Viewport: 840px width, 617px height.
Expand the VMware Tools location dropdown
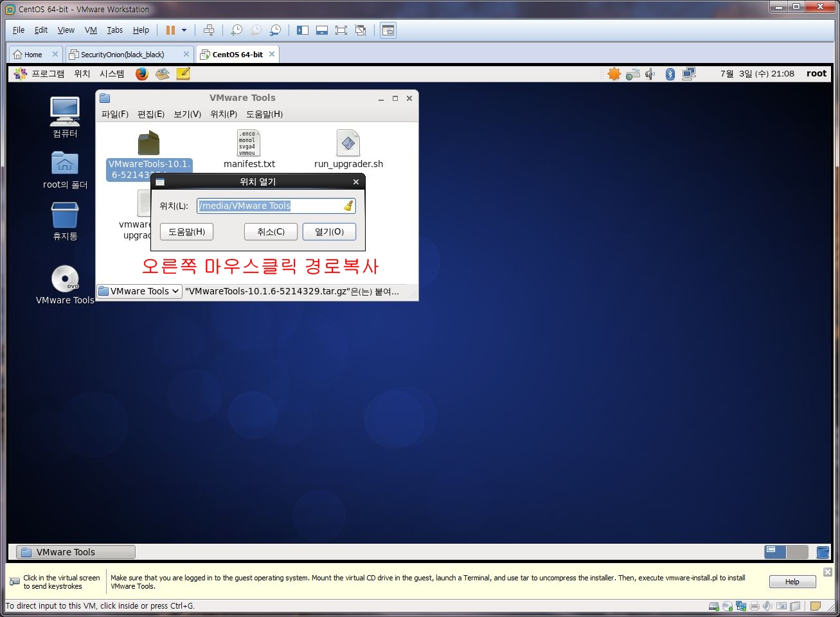139,291
